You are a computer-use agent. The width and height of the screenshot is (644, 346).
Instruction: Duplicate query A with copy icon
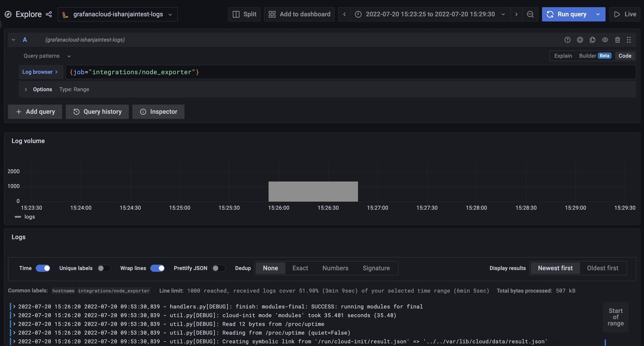click(592, 40)
